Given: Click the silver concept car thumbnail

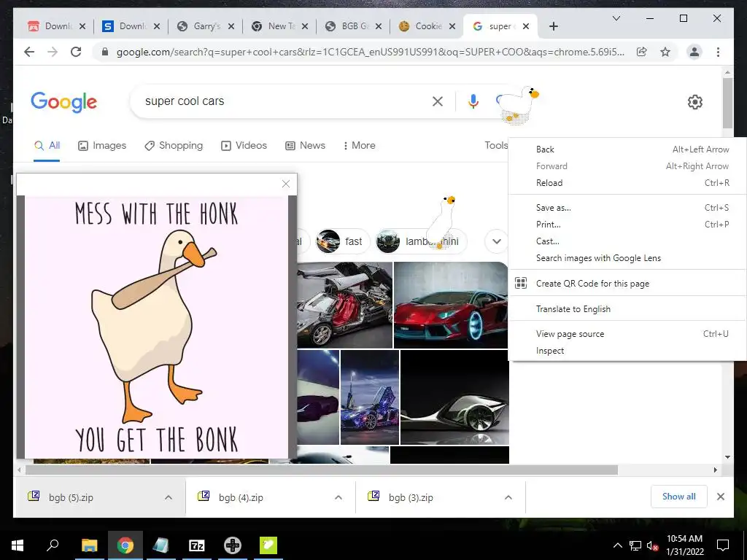Looking at the screenshot, I should [x=454, y=397].
